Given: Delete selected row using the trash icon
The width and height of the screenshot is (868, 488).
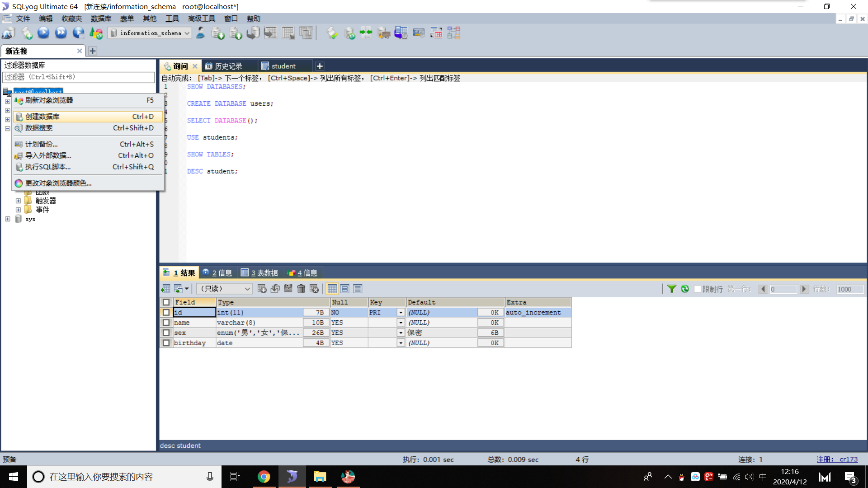Looking at the screenshot, I should (301, 288).
